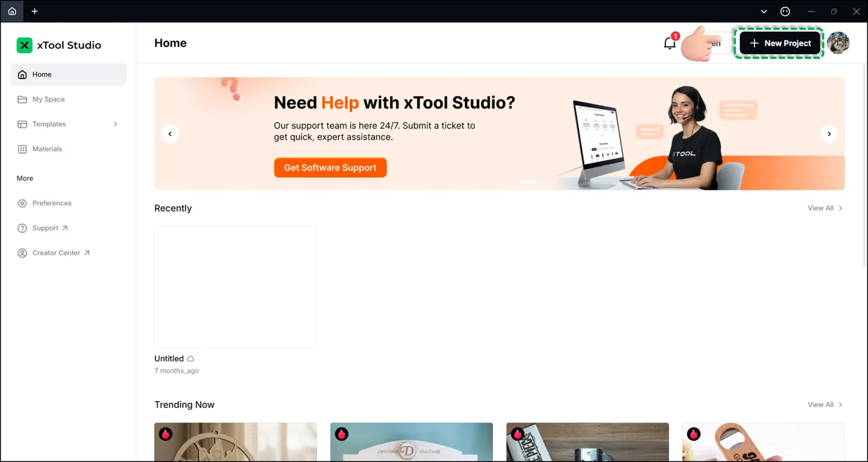The height and width of the screenshot is (462, 868).
Task: Click the 'Untitled' project name
Action: point(169,358)
